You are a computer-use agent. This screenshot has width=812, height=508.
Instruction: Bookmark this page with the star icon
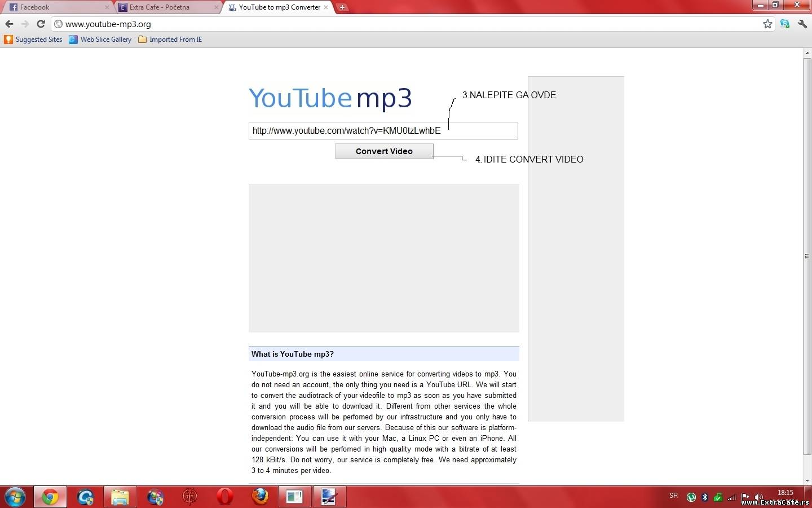(767, 24)
